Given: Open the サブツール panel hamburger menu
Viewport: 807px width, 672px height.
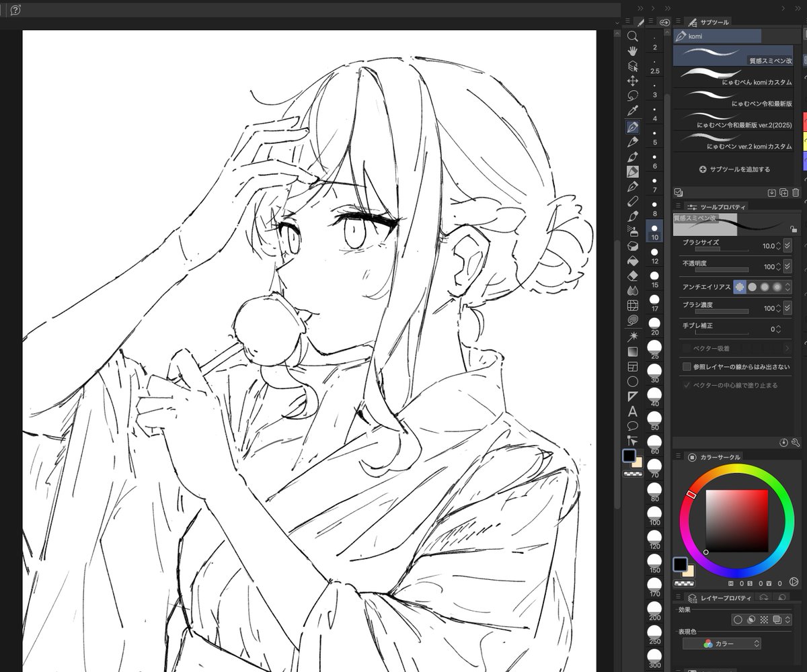Looking at the screenshot, I should [678, 22].
